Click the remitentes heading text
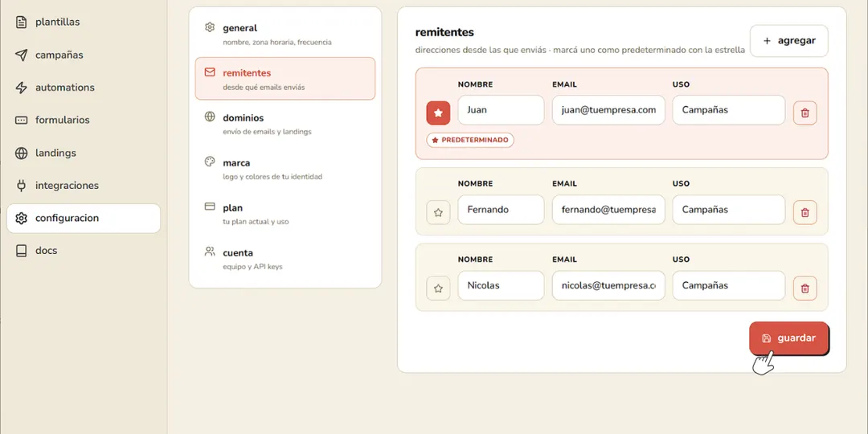 click(x=444, y=32)
